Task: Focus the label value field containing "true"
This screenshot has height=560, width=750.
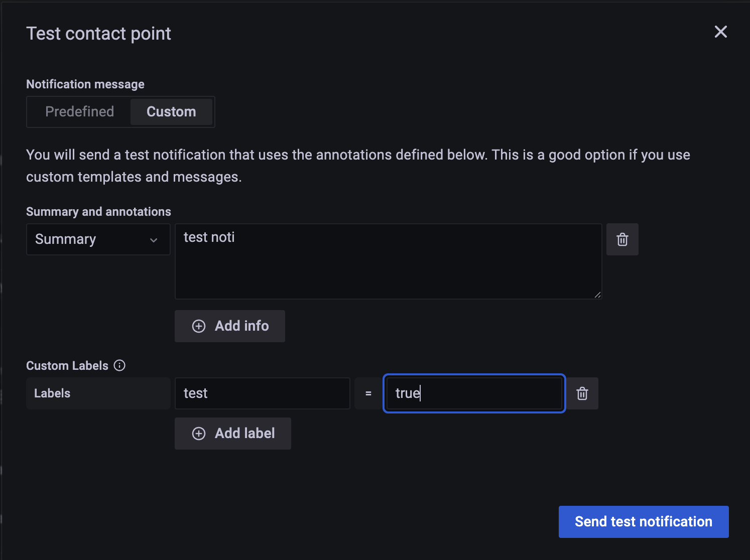Action: point(474,393)
